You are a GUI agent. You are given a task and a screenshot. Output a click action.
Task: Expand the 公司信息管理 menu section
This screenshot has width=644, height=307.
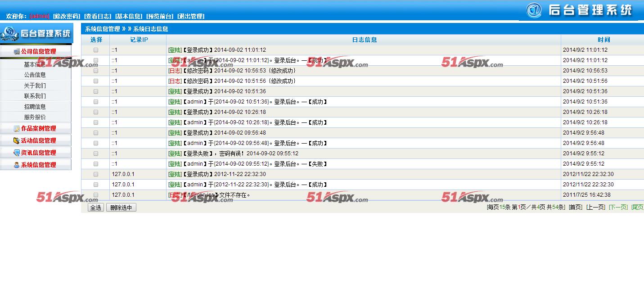[36, 52]
